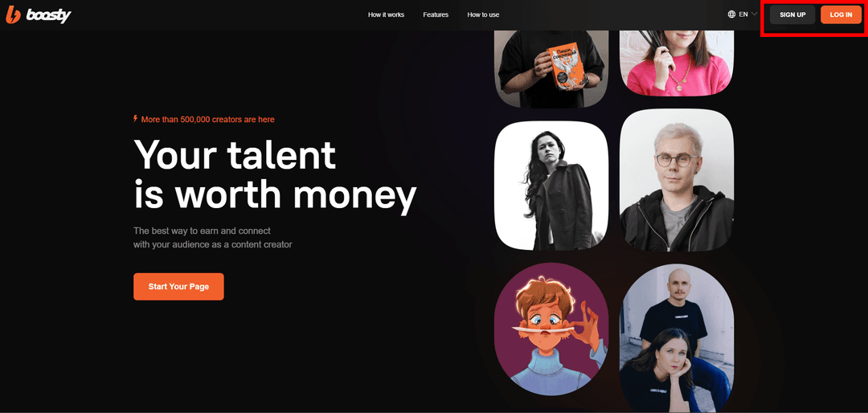Expand the EN language dropdown chevron
This screenshot has width=868, height=413.
point(754,14)
